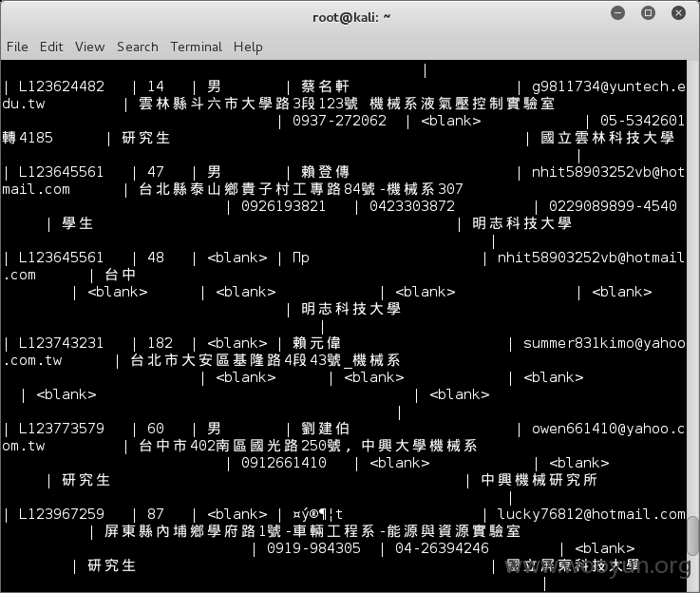
Task: Open the Terminal menu
Action: pyautogui.click(x=196, y=47)
